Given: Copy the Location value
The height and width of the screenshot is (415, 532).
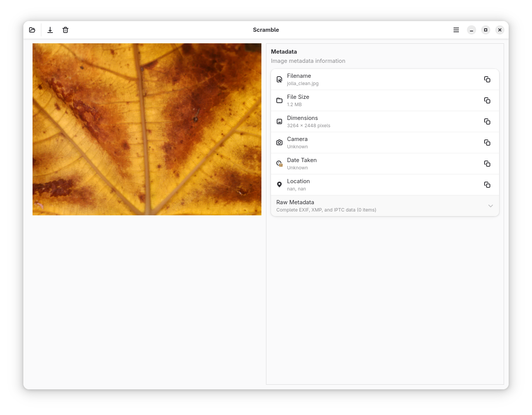Looking at the screenshot, I should [487, 185].
